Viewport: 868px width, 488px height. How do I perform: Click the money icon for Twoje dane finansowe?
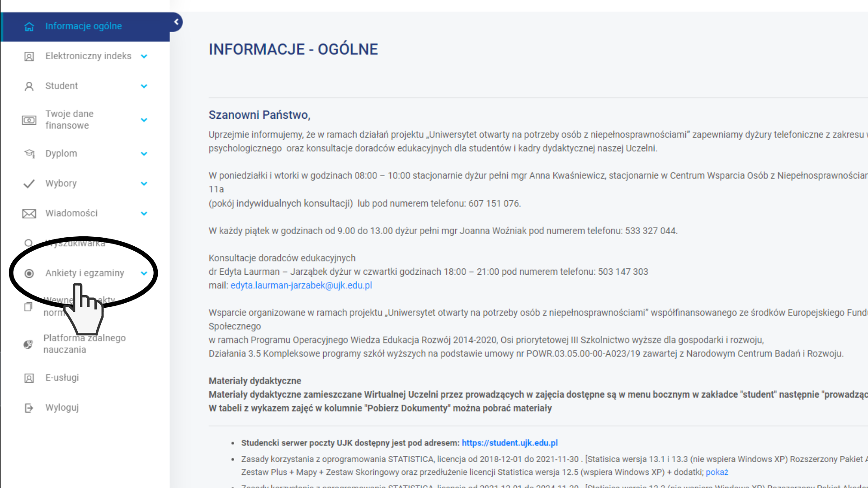29,120
